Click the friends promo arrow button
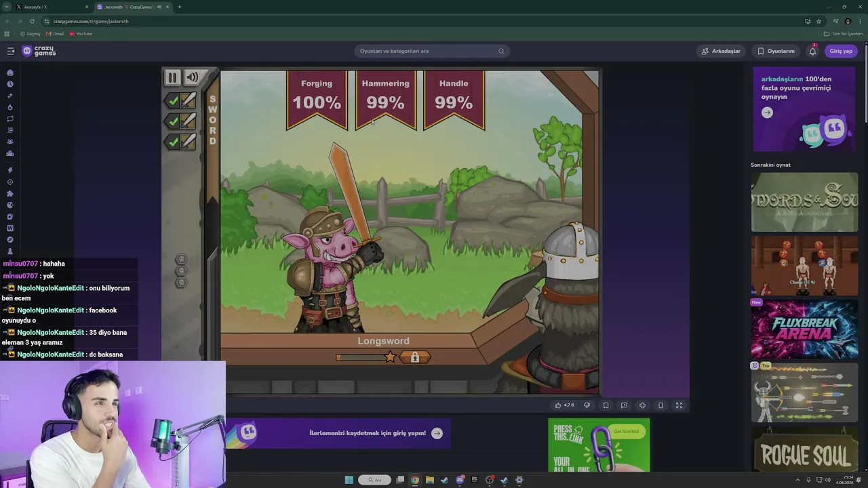The image size is (868, 488). [767, 113]
